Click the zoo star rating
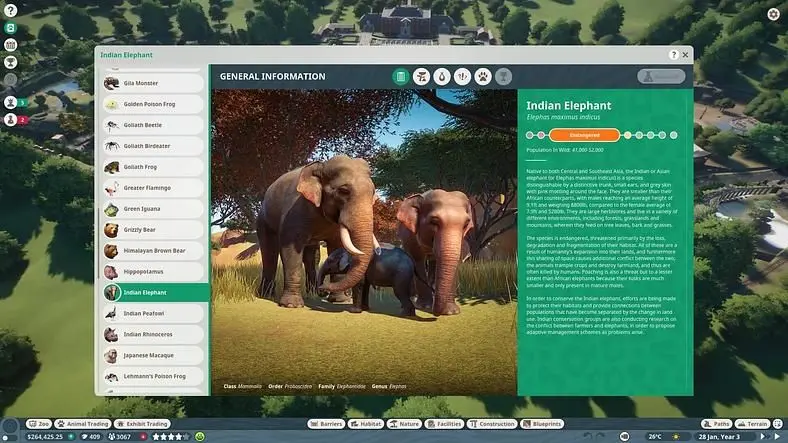Screen dimensions: 788x443 click(171, 437)
